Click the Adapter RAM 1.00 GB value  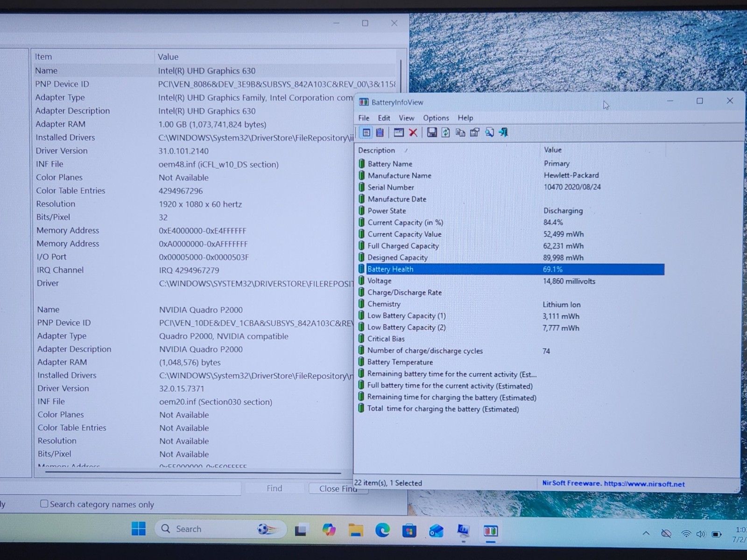coord(212,125)
